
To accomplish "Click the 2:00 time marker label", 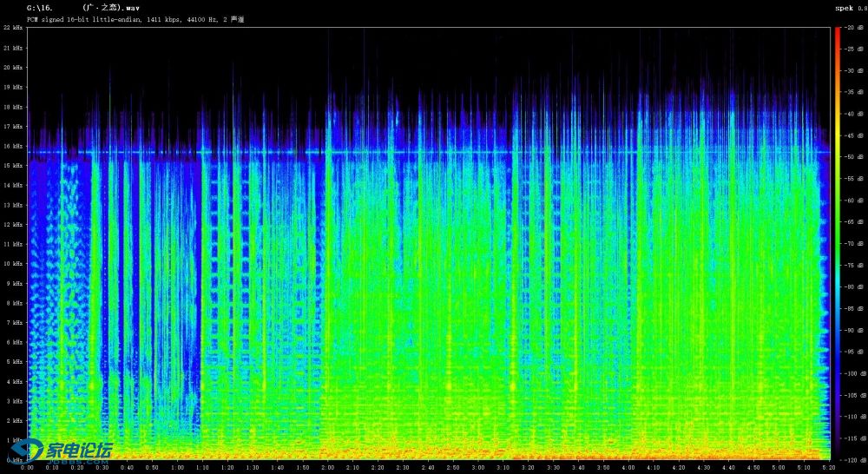I will click(328, 468).
